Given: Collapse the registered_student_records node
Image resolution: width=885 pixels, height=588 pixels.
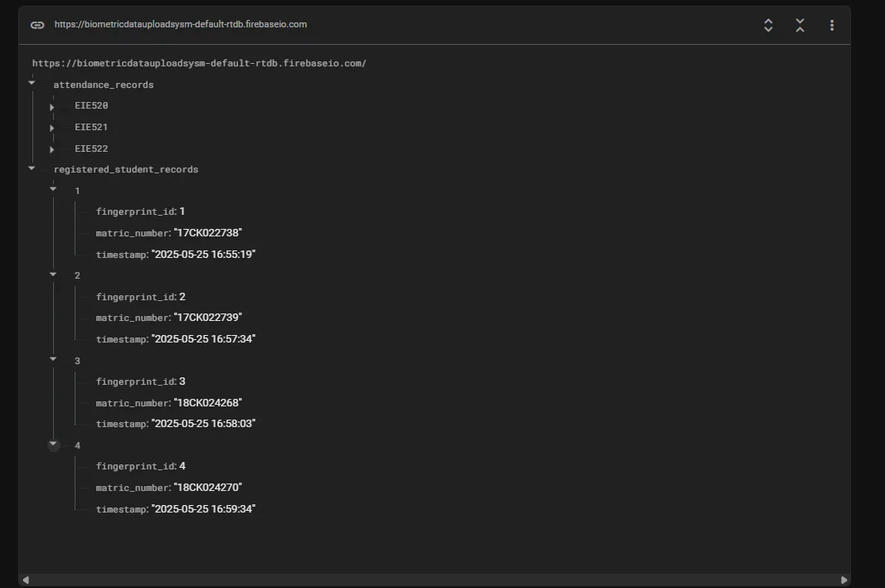Looking at the screenshot, I should coord(32,168).
